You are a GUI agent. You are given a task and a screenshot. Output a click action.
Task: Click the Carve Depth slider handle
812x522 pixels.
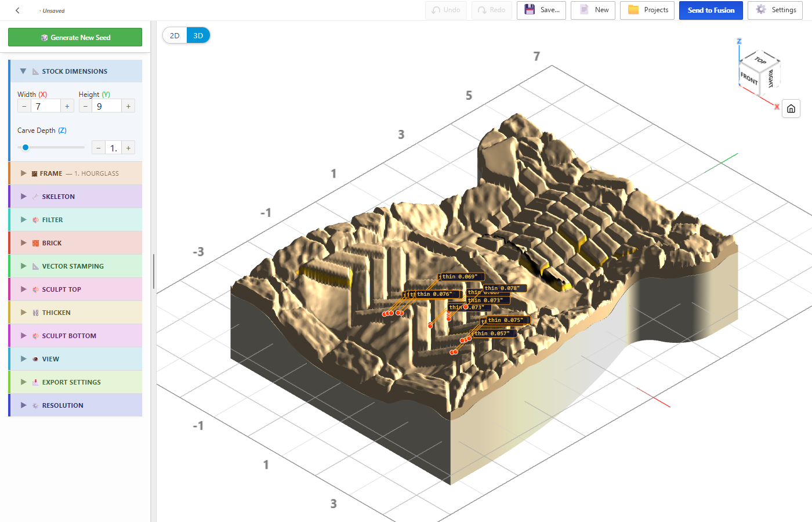[x=26, y=147]
